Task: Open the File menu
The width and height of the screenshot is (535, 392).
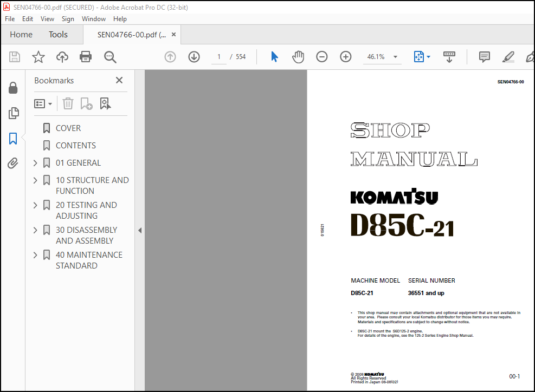Action: coord(10,19)
